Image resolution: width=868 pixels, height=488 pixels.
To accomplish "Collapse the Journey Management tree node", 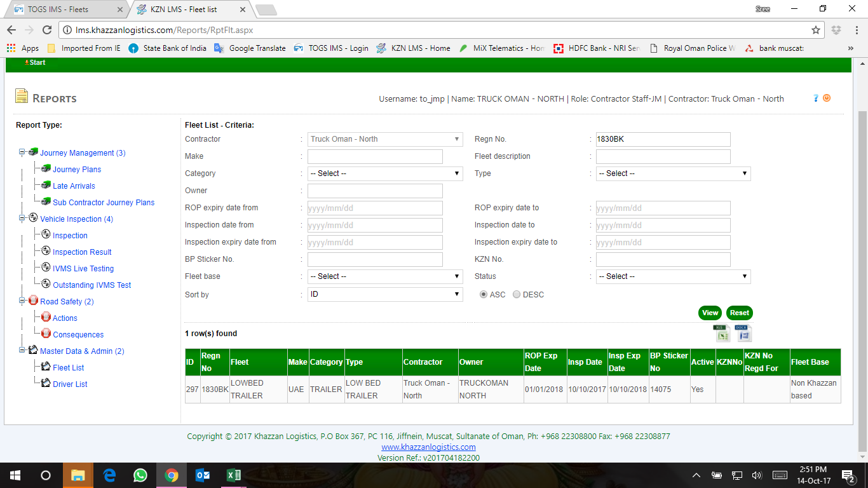I will (22, 152).
